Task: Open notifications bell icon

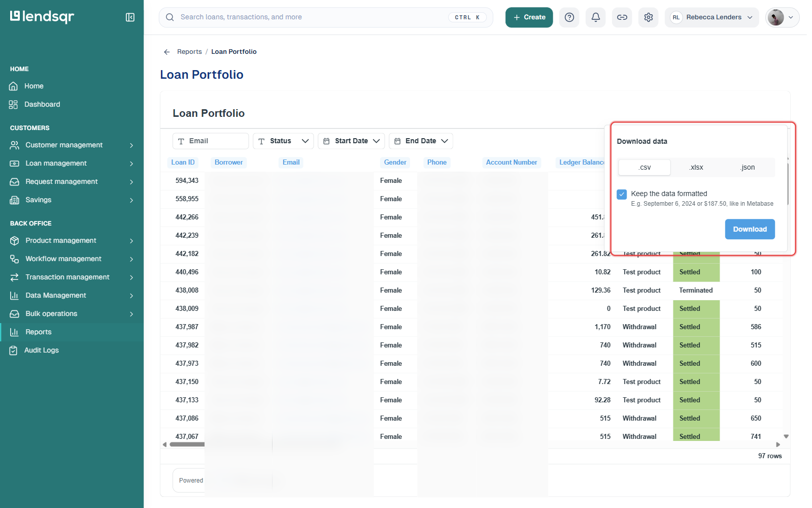Action: 596,17
